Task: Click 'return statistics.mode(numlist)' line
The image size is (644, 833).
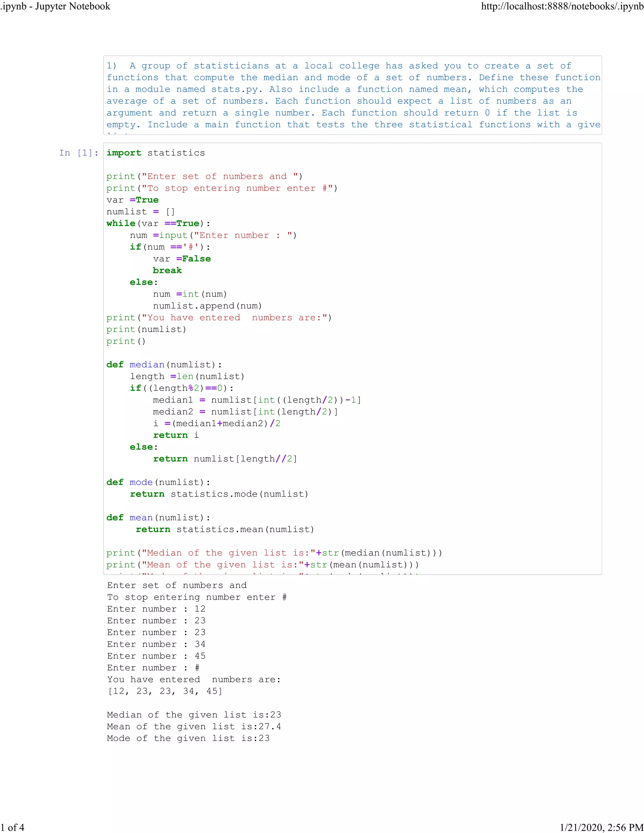Action: point(219,494)
